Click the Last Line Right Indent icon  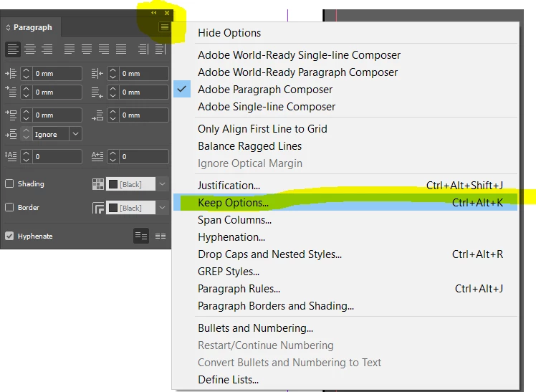pyautogui.click(x=97, y=92)
